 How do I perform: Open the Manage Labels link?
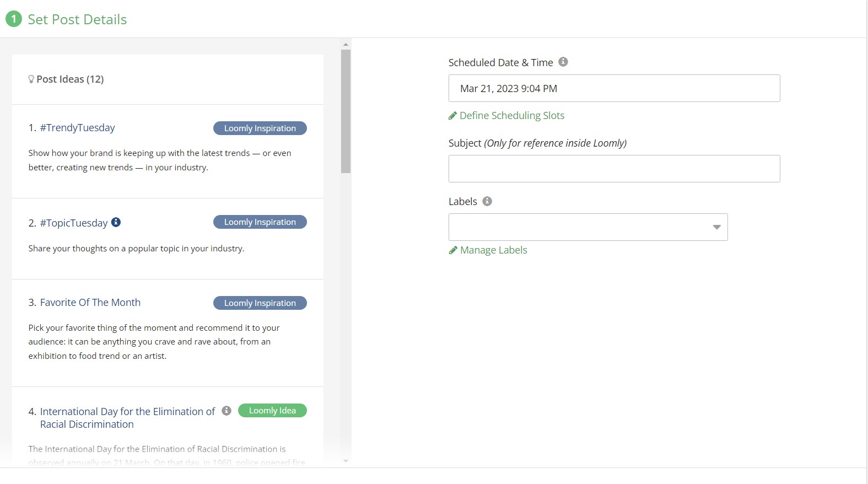494,250
